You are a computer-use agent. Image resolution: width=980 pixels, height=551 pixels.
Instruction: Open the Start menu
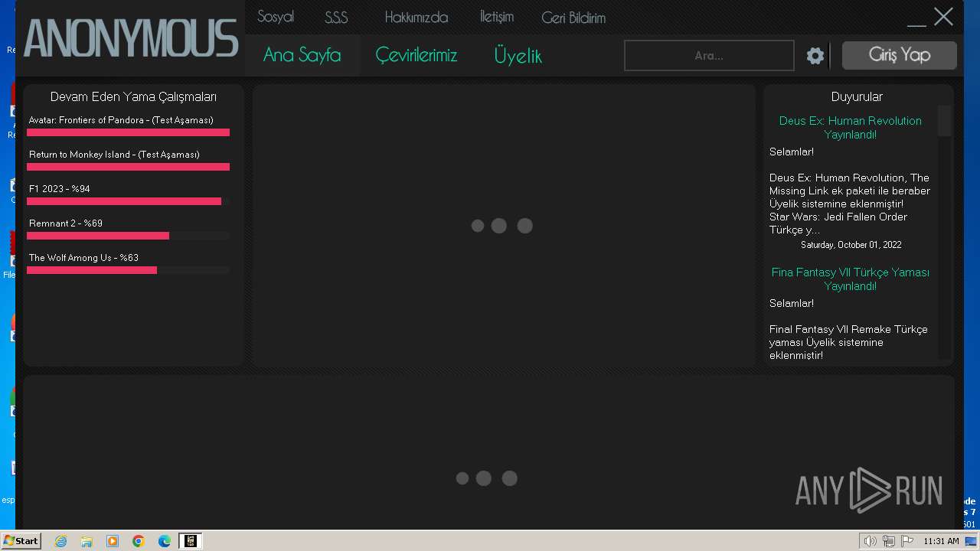(x=21, y=540)
